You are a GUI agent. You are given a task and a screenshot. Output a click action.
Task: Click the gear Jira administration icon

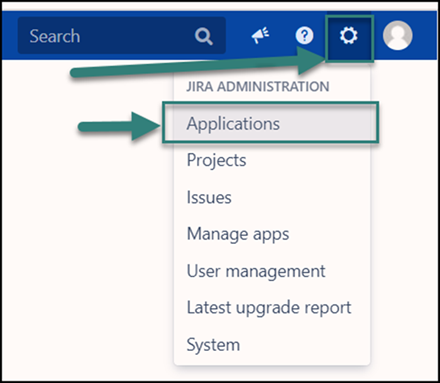[x=349, y=35]
